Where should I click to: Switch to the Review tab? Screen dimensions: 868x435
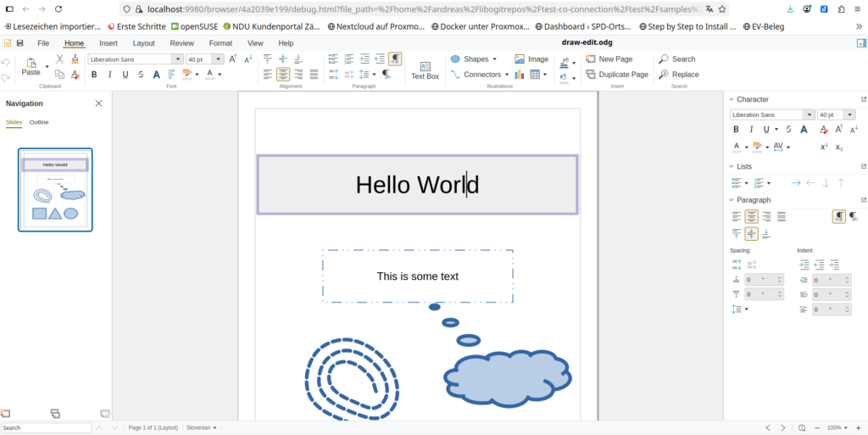pos(182,43)
